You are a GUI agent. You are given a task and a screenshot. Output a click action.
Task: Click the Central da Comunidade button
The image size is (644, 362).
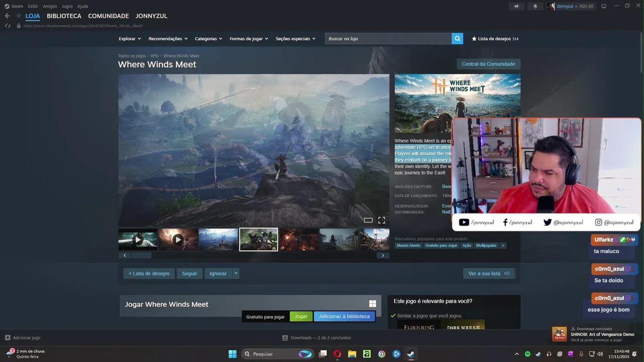489,64
